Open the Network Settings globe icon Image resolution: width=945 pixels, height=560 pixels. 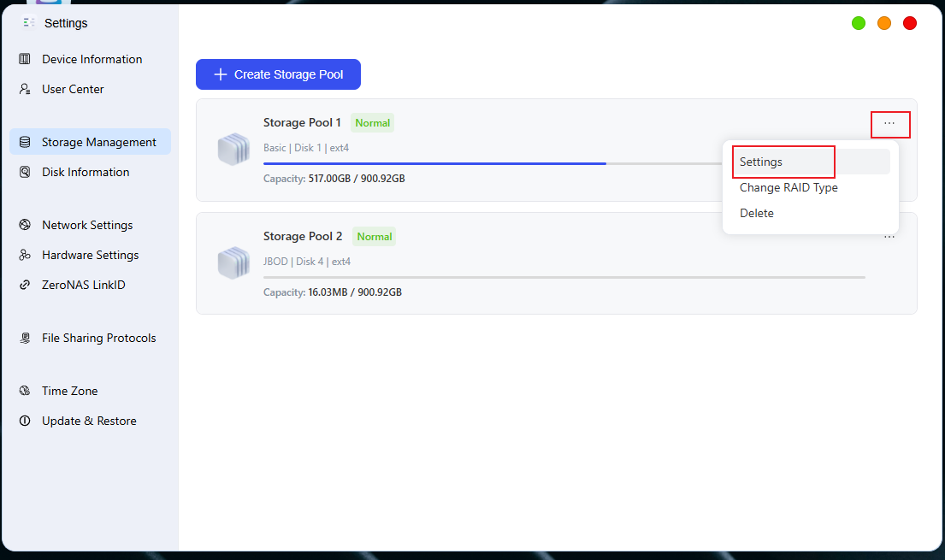coord(25,225)
